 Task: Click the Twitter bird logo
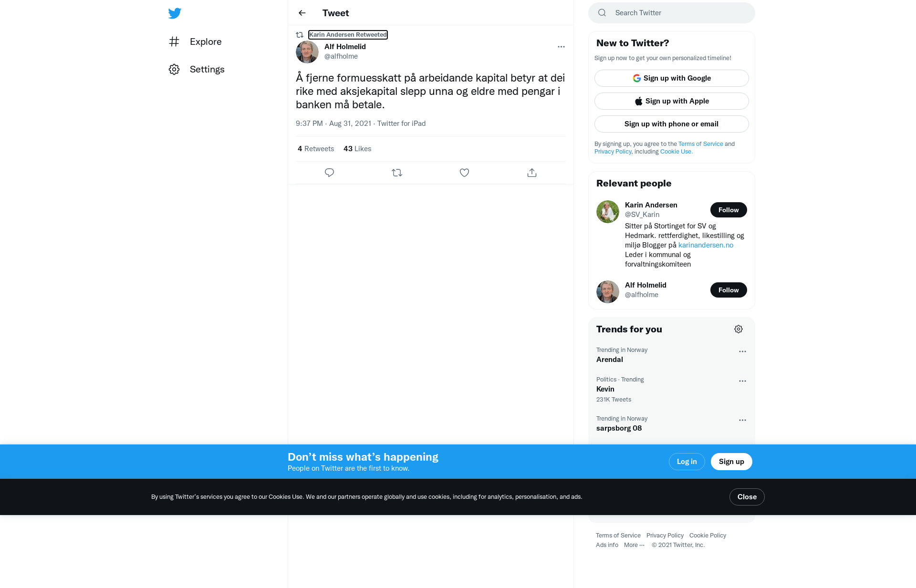point(175,13)
